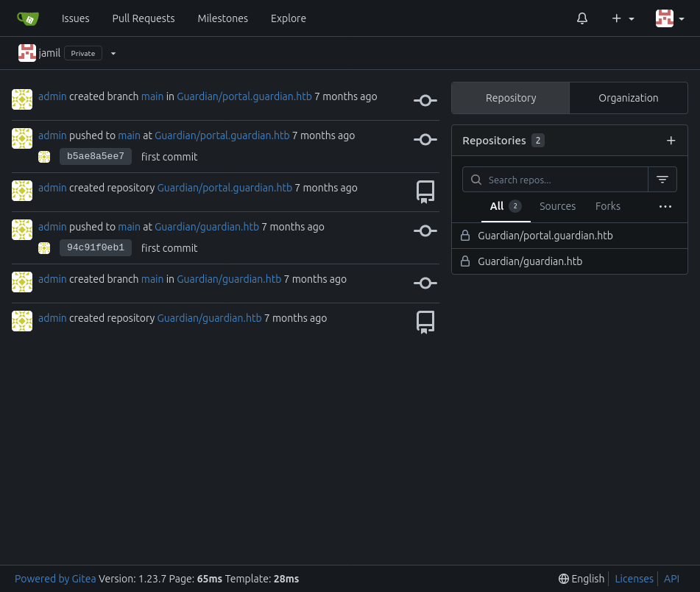
Task: Click the admin avatar of first activity
Action: coord(22,99)
